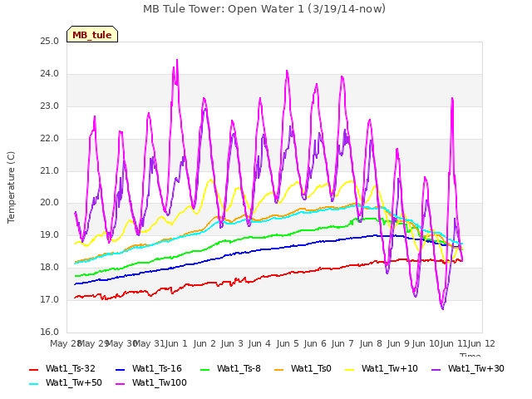
Task: Select the Wat1_Ts-8 legend label
Action: pos(239,368)
